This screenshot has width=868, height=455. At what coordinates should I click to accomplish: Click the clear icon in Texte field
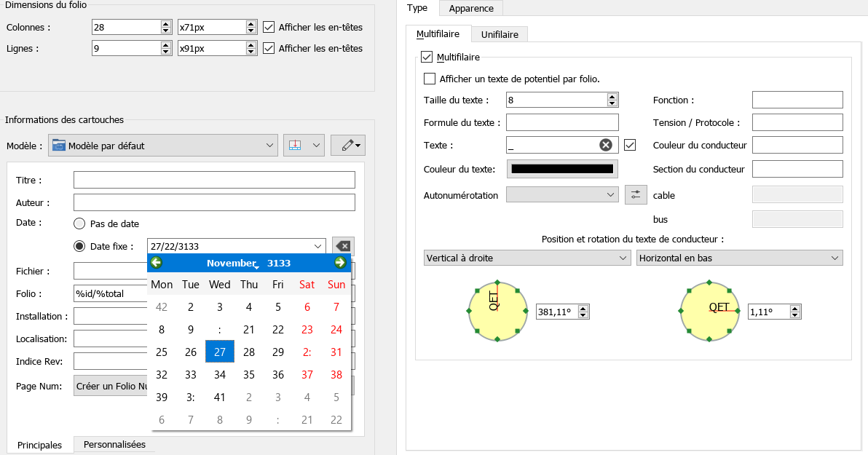[x=605, y=145]
